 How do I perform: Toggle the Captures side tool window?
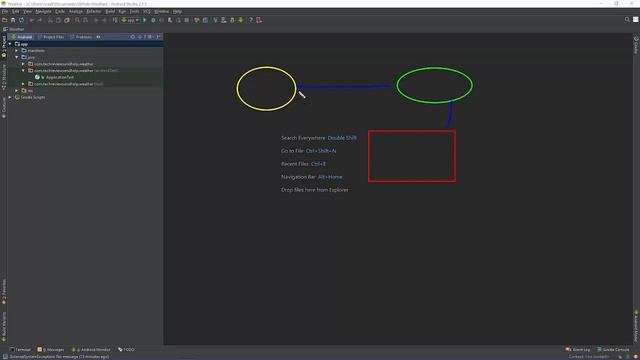coord(4,108)
